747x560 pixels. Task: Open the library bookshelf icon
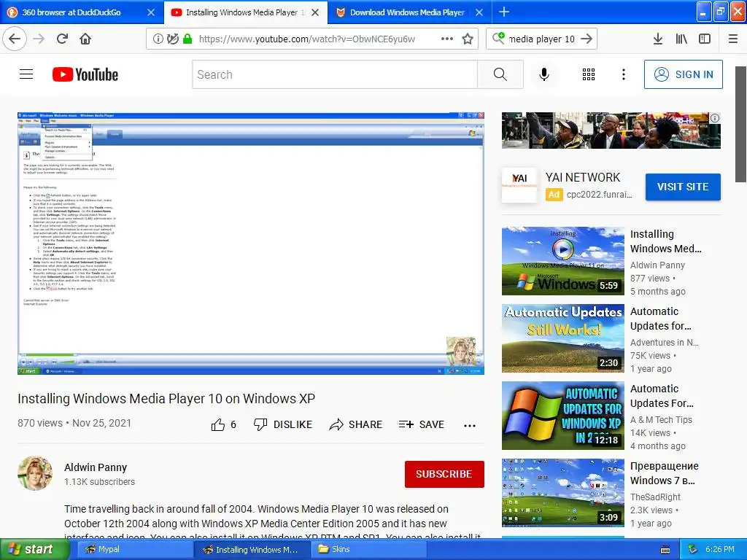(681, 39)
